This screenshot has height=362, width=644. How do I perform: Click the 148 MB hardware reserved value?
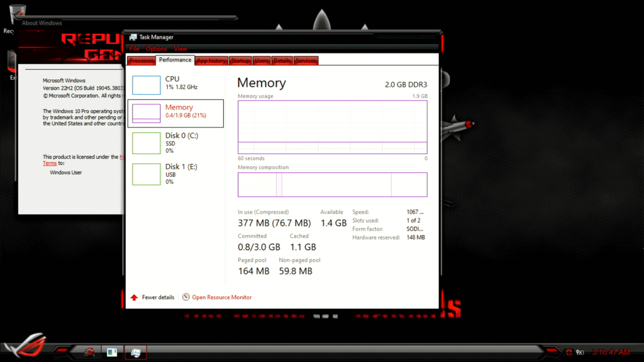pos(416,237)
